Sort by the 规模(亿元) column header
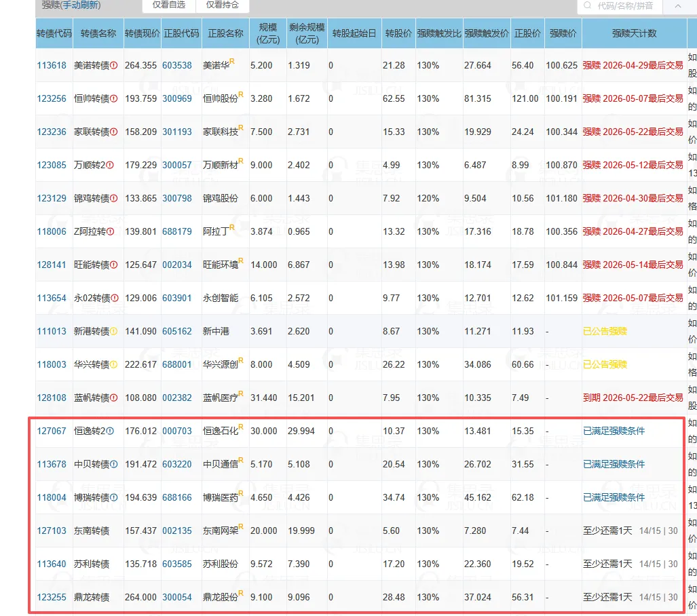The width and height of the screenshot is (697, 616). coord(268,33)
